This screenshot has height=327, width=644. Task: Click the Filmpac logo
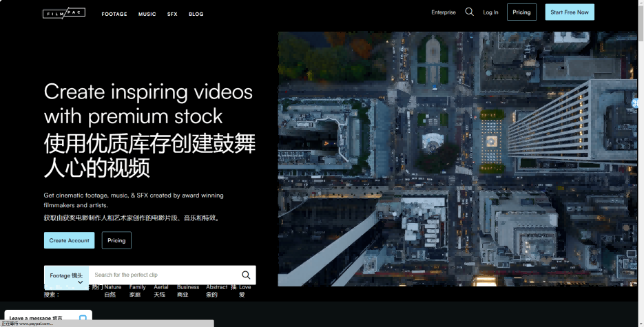tap(63, 14)
